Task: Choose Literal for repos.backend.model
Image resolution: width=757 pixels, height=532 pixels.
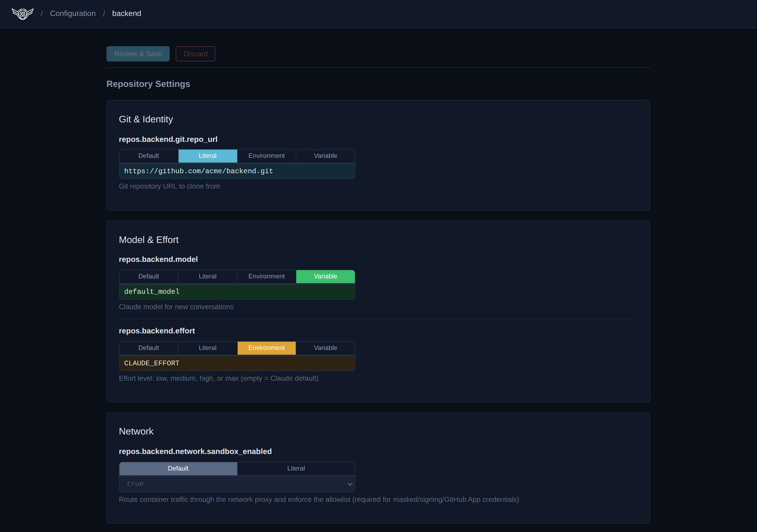Action: coord(208,277)
